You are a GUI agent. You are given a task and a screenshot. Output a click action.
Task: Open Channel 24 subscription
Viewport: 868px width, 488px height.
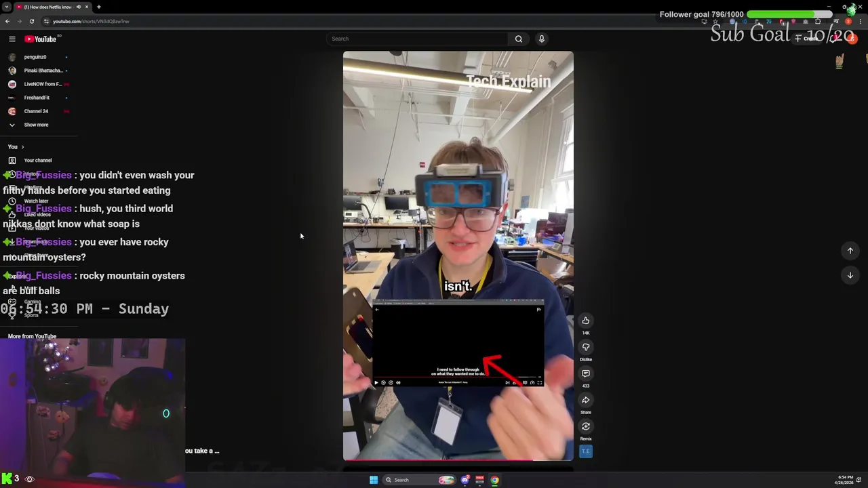[x=37, y=111]
